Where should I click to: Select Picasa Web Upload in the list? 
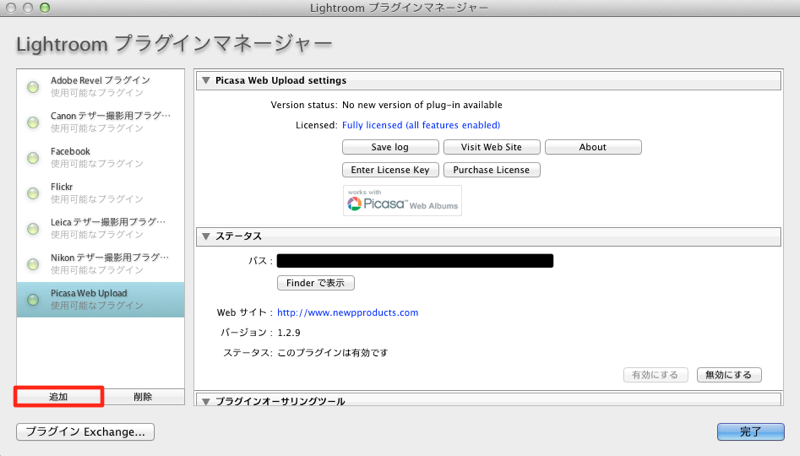[x=101, y=299]
